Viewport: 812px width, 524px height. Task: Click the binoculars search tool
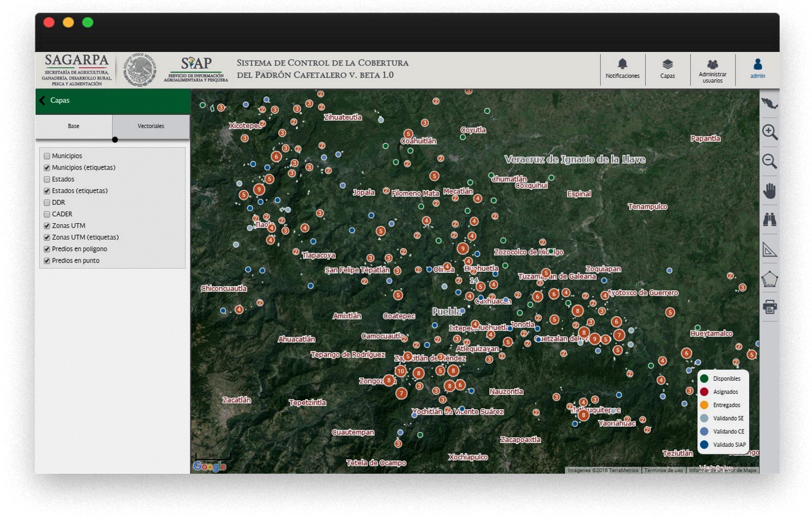click(769, 220)
